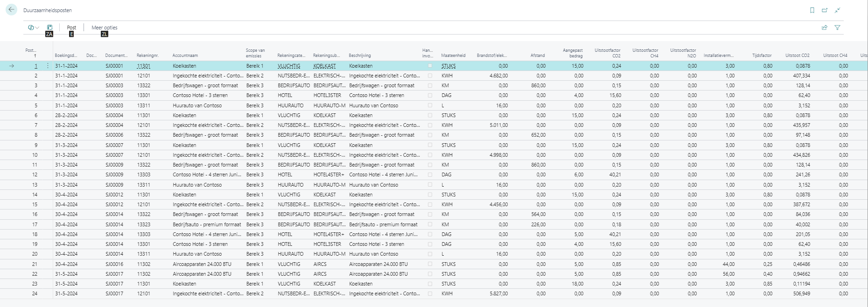Open the Scope van emissies column header menu
Viewport: 868px width, 307px height.
255,53
